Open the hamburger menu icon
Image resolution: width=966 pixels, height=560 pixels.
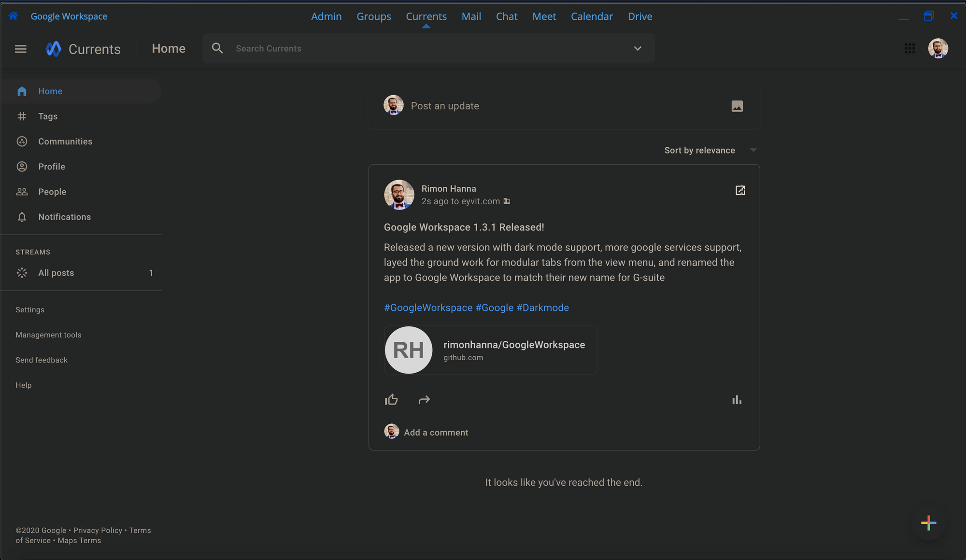(20, 48)
